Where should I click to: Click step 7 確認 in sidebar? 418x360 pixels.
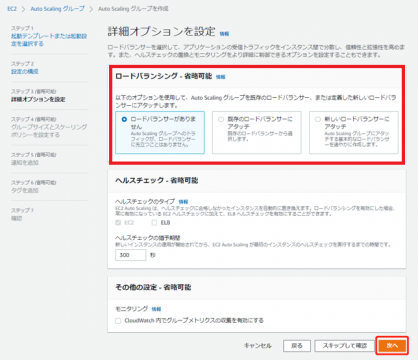[16, 218]
